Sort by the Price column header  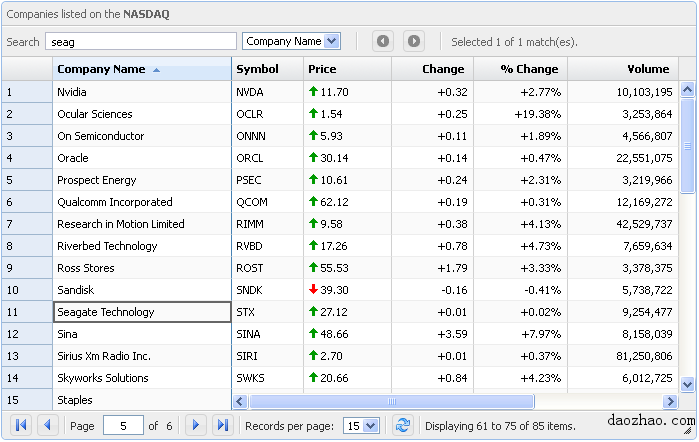(x=347, y=69)
